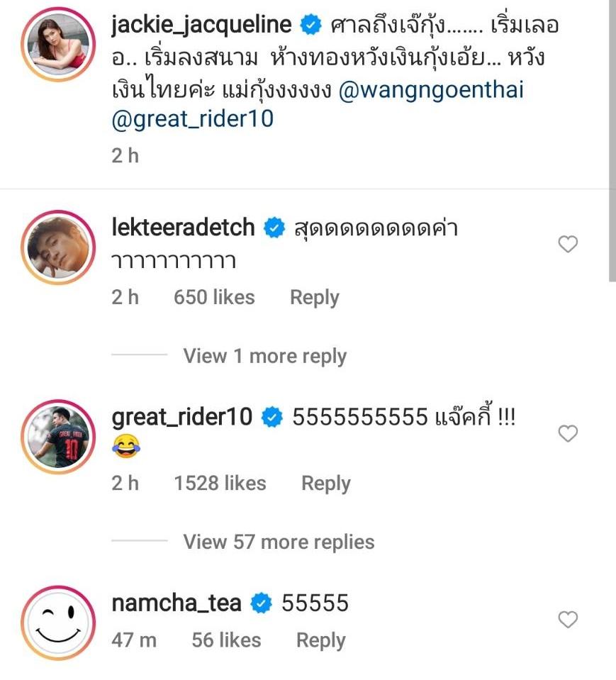The height and width of the screenshot is (680, 616).
Task: Click the scrollbar at the right edge
Action: 612,142
